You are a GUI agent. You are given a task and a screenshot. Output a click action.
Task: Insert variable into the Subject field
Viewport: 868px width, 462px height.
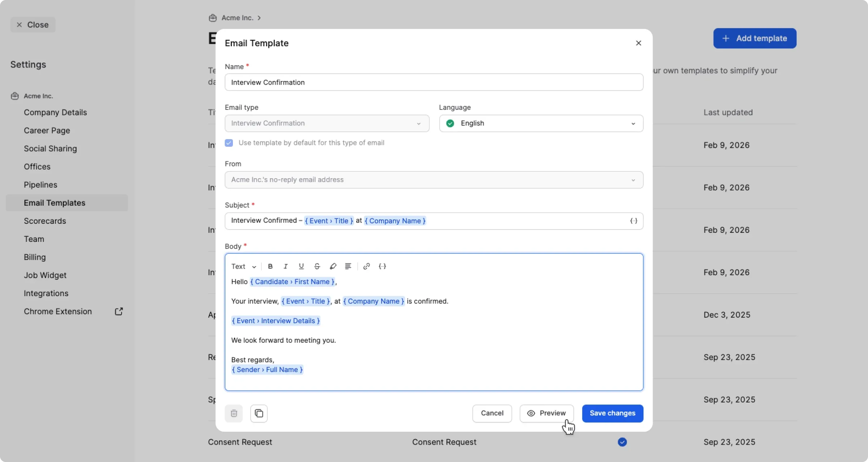click(634, 221)
